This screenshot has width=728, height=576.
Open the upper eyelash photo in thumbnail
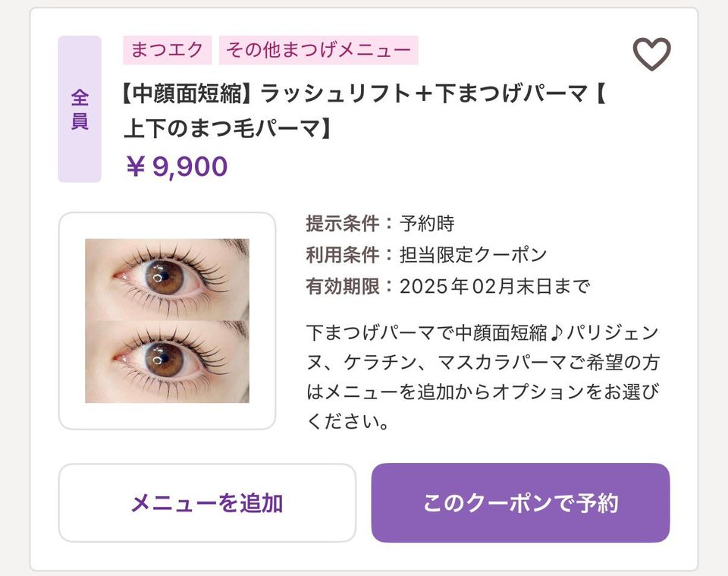coord(167,279)
